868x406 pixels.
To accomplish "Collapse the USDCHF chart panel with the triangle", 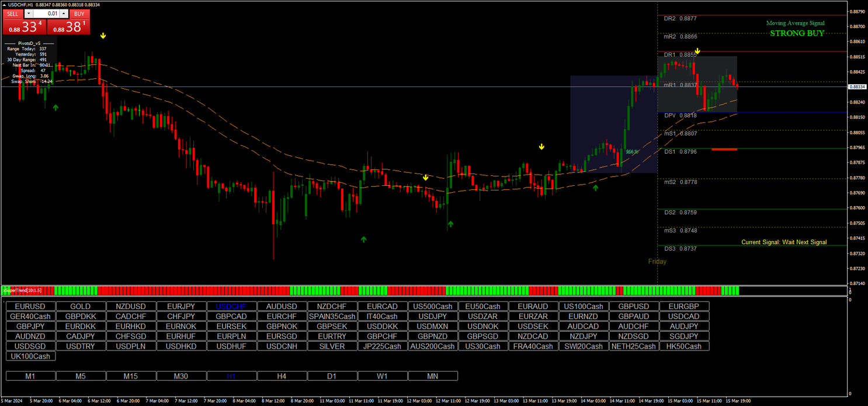I will point(4,4).
